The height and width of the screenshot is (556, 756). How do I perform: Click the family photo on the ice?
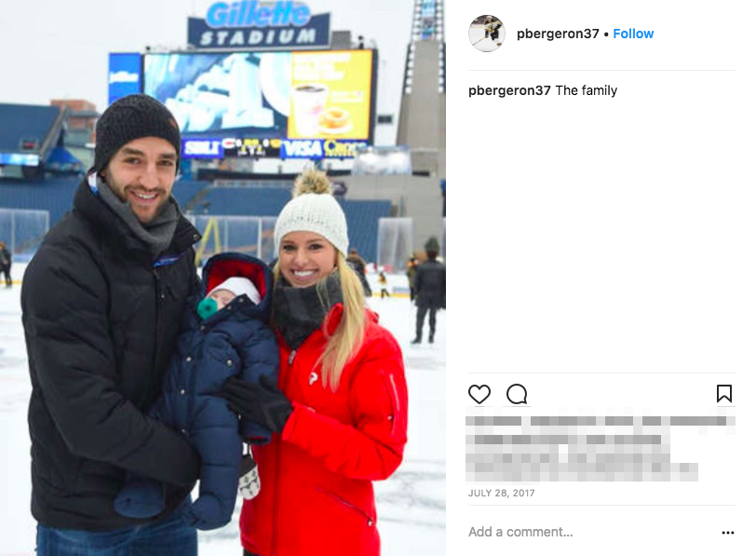coord(223,278)
